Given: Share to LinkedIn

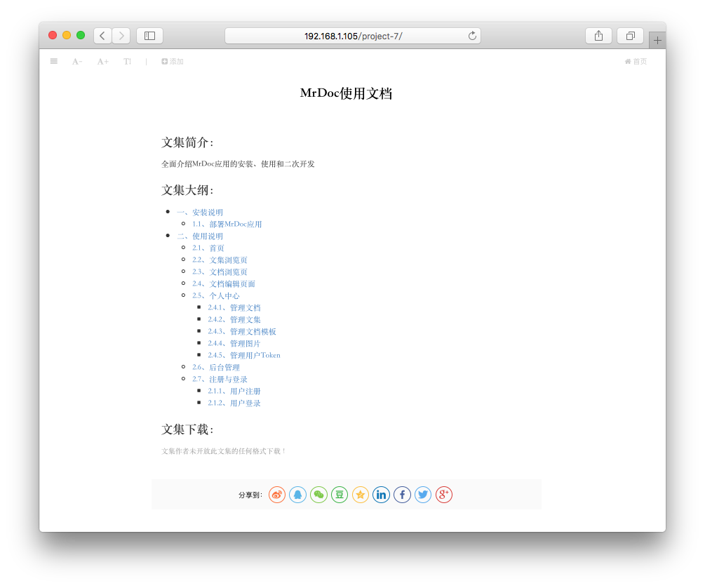Looking at the screenshot, I should (381, 495).
